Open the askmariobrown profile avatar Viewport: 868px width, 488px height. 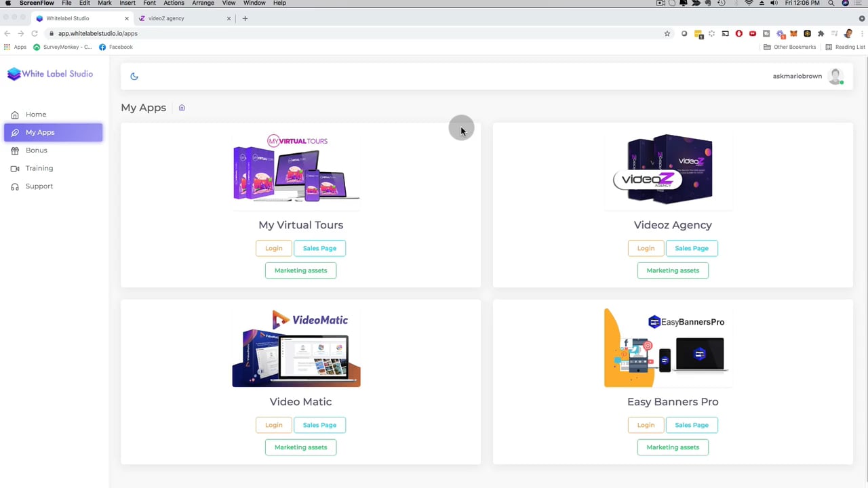(x=835, y=77)
